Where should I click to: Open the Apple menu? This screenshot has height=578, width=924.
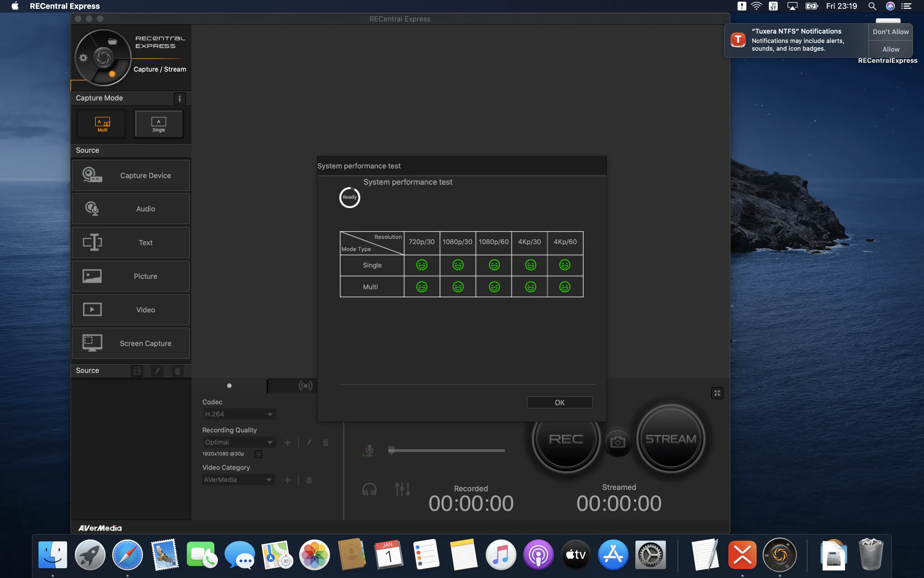[15, 6]
